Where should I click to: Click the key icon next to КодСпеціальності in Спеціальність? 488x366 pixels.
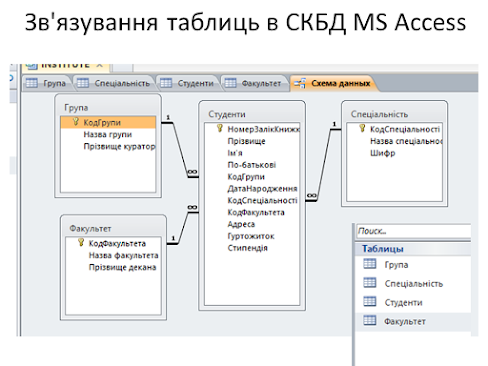pyautogui.click(x=362, y=128)
